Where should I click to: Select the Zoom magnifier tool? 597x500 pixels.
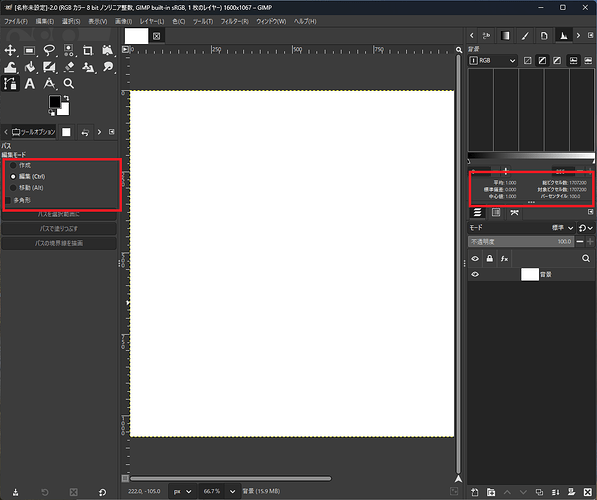pos(69,83)
